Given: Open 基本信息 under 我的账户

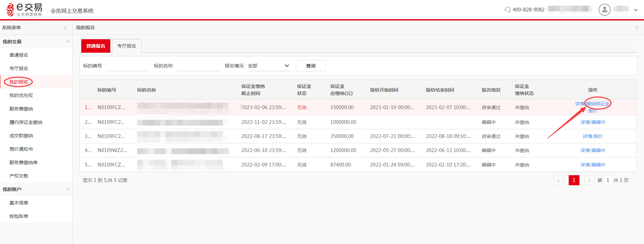Looking at the screenshot, I should [x=19, y=203].
